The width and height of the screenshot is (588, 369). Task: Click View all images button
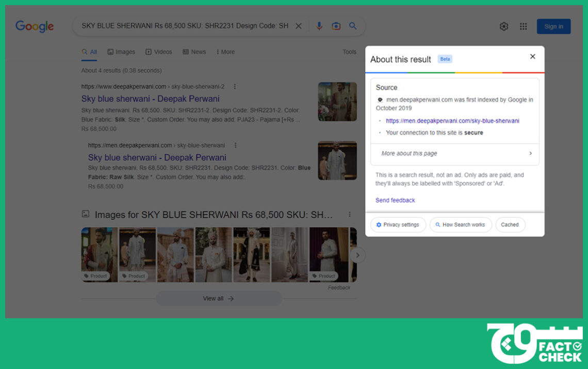tap(219, 298)
